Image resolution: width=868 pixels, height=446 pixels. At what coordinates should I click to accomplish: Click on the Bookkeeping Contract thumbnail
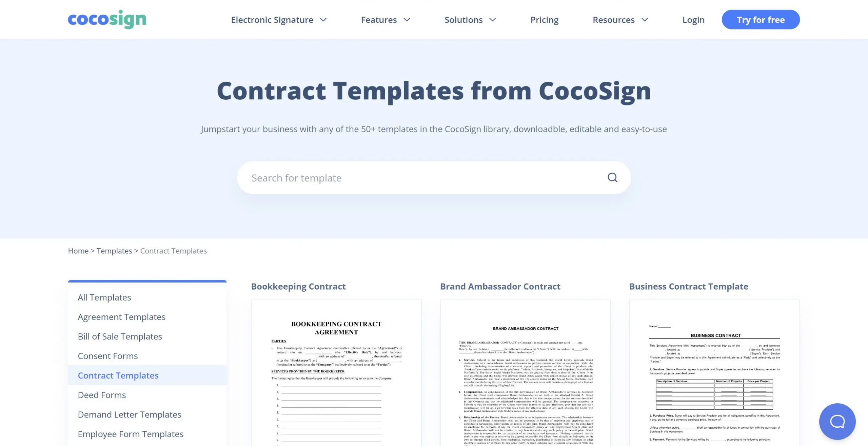point(336,373)
